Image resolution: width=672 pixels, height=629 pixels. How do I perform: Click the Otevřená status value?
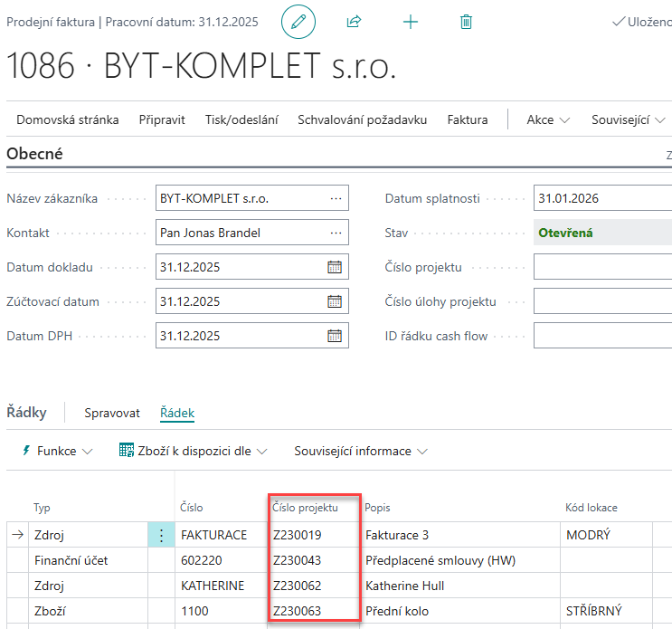click(565, 233)
